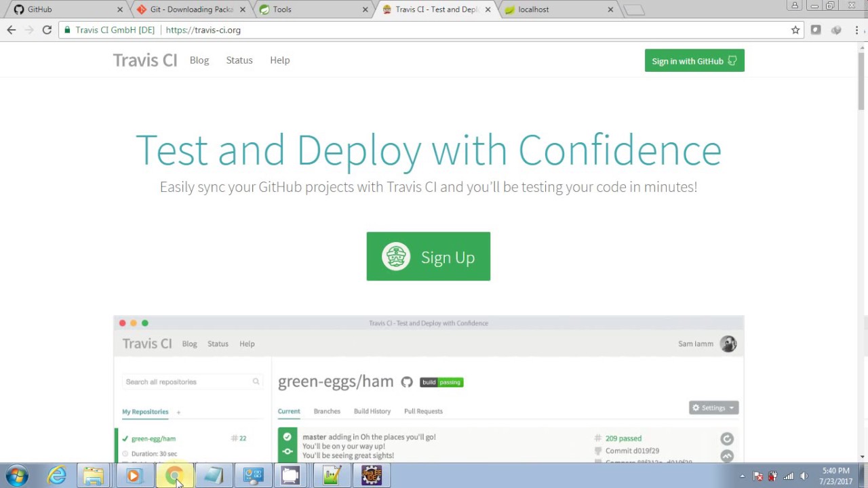This screenshot has height=488, width=868.
Task: Close the localhost tab
Action: click(610, 9)
